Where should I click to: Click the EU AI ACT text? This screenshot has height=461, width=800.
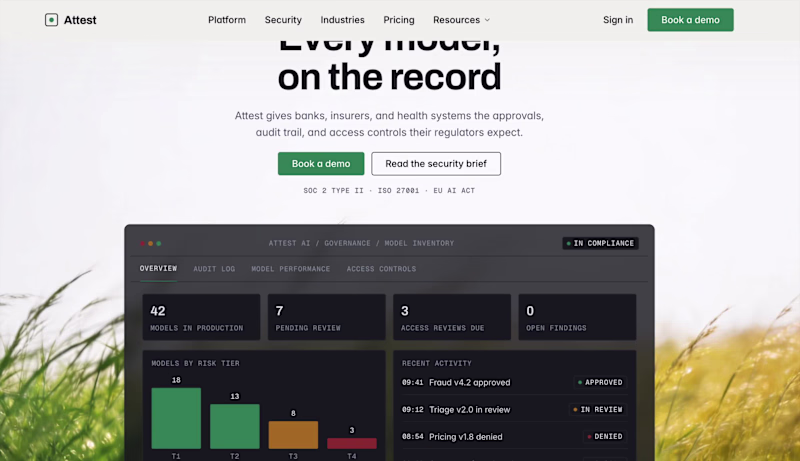(454, 191)
